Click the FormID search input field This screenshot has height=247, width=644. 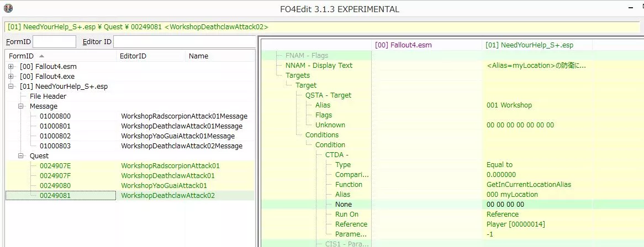(55, 42)
